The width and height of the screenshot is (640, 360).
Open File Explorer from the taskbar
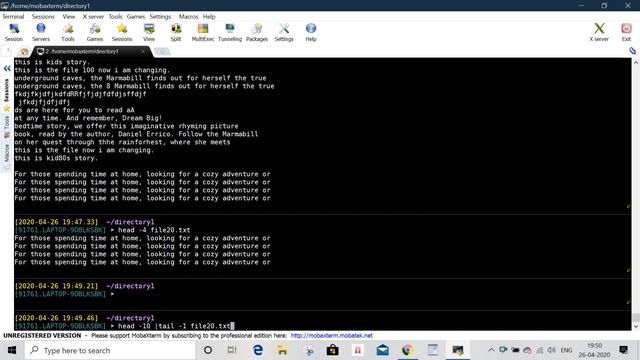(x=282, y=350)
